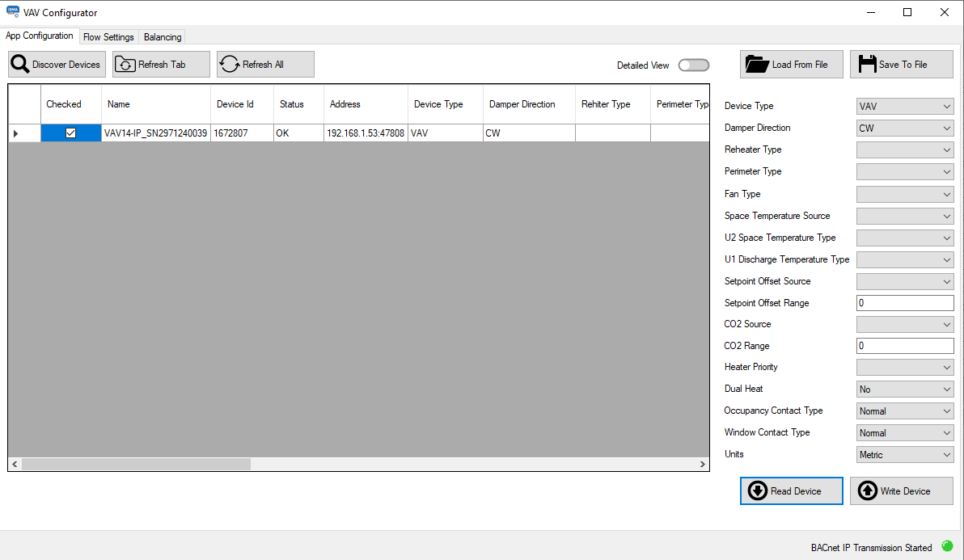Switch to the Balancing tab

pyautogui.click(x=162, y=36)
